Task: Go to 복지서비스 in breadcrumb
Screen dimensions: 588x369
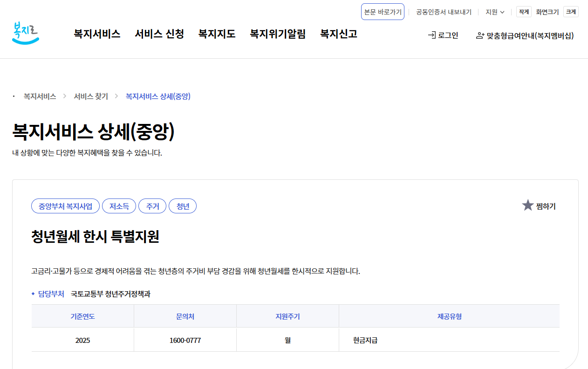Action: pyautogui.click(x=40, y=96)
